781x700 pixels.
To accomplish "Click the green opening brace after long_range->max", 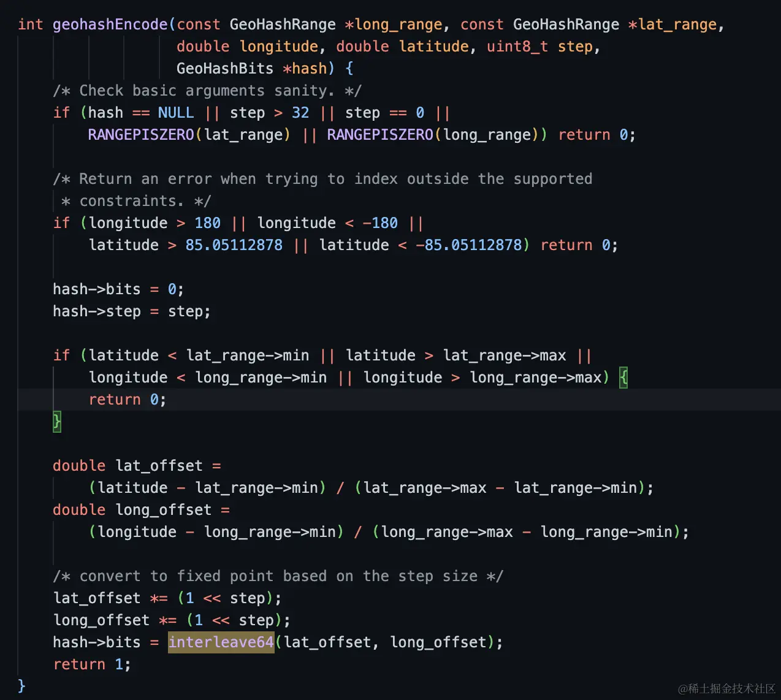I will tap(623, 377).
